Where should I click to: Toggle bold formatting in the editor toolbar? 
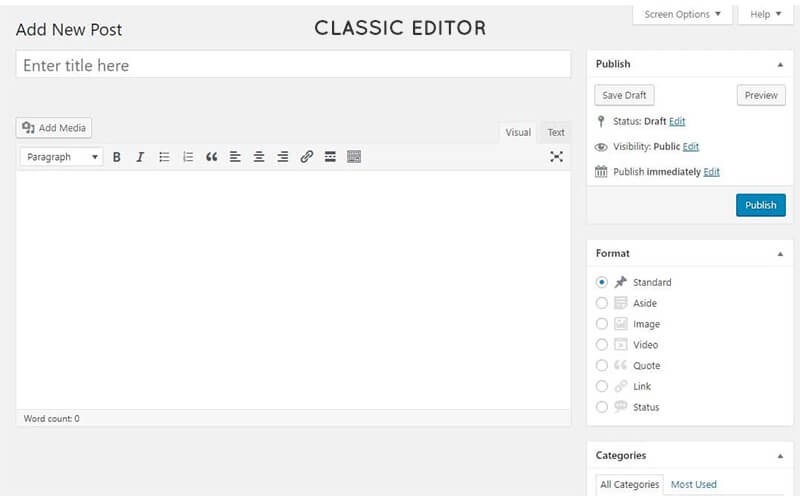click(116, 157)
